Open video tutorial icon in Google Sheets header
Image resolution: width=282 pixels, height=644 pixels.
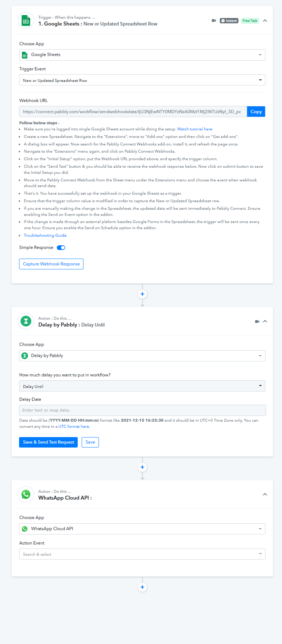pyautogui.click(x=214, y=20)
